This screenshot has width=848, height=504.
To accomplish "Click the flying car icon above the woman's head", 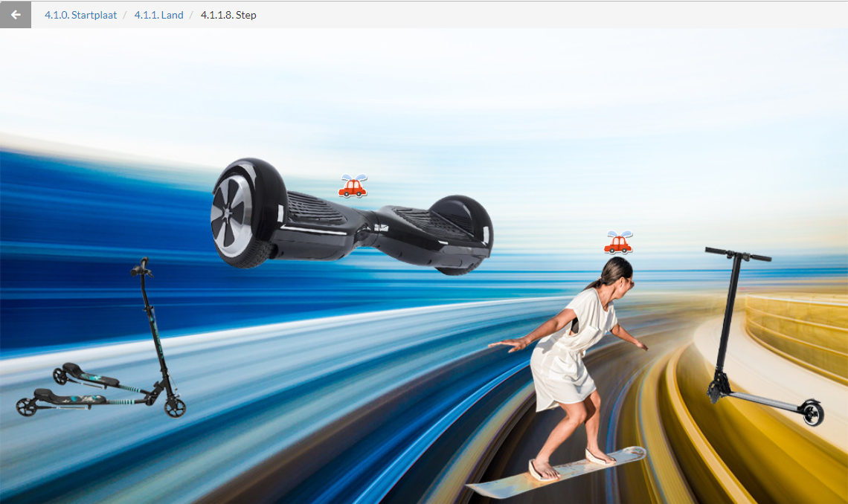I will pyautogui.click(x=618, y=242).
